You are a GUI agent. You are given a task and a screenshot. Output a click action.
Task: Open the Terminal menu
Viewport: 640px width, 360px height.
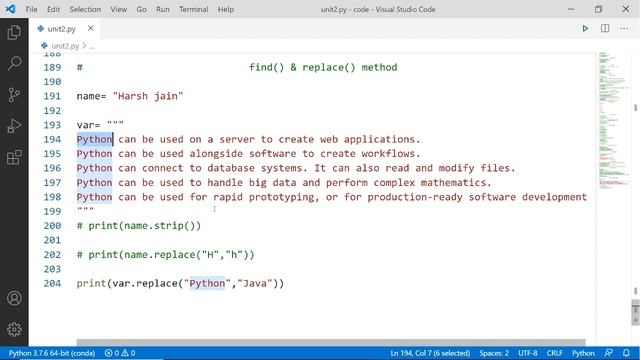click(193, 9)
